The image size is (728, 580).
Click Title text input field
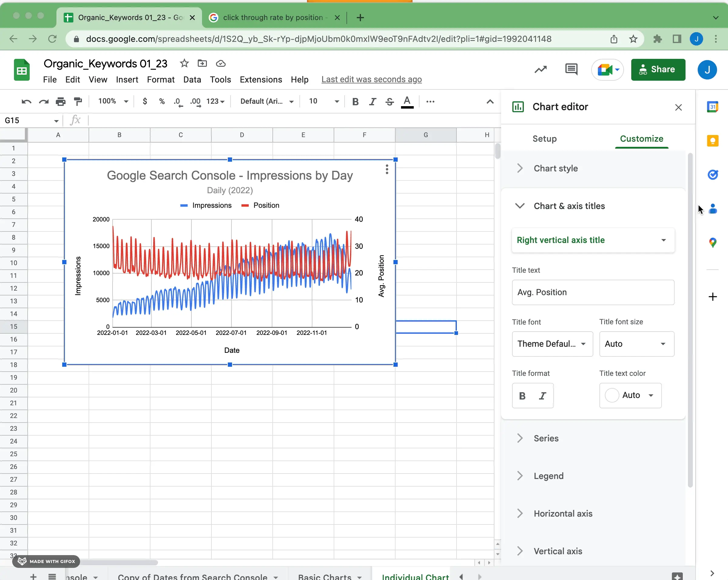point(592,292)
